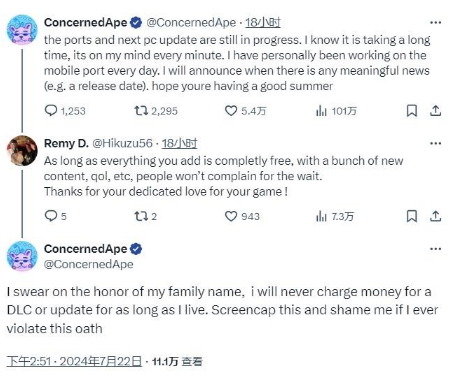Like the tweet with 5.4万 likes
This screenshot has width=458, height=376.
pos(245,111)
